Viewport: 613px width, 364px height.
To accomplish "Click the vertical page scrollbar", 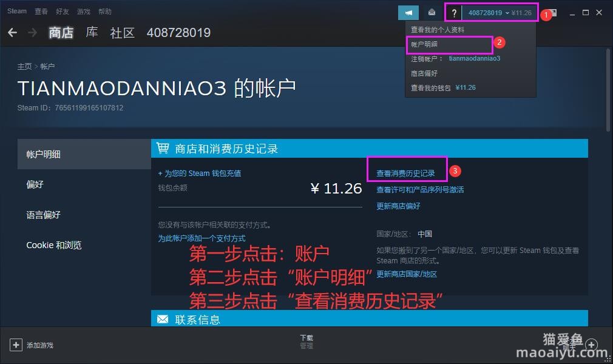I will (608, 90).
